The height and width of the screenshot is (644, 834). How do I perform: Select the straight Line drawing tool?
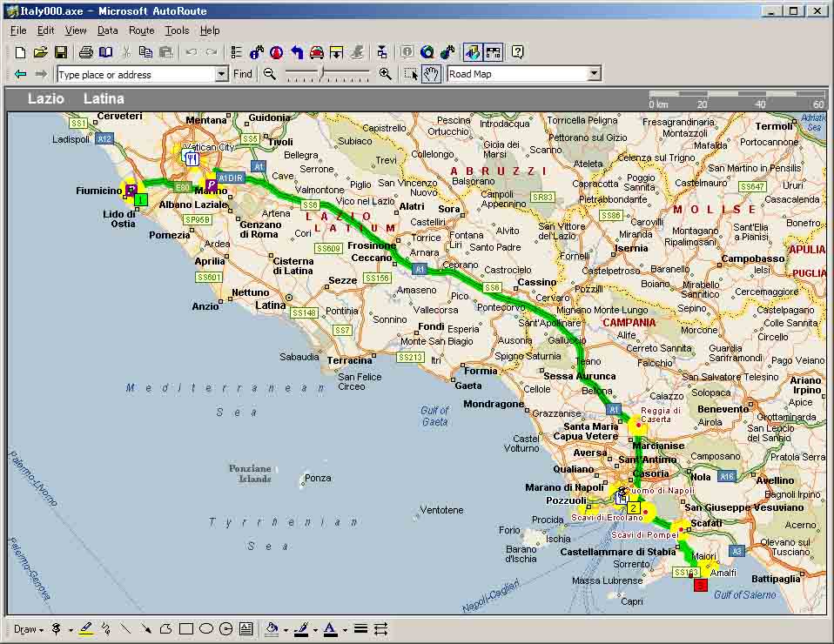125,629
